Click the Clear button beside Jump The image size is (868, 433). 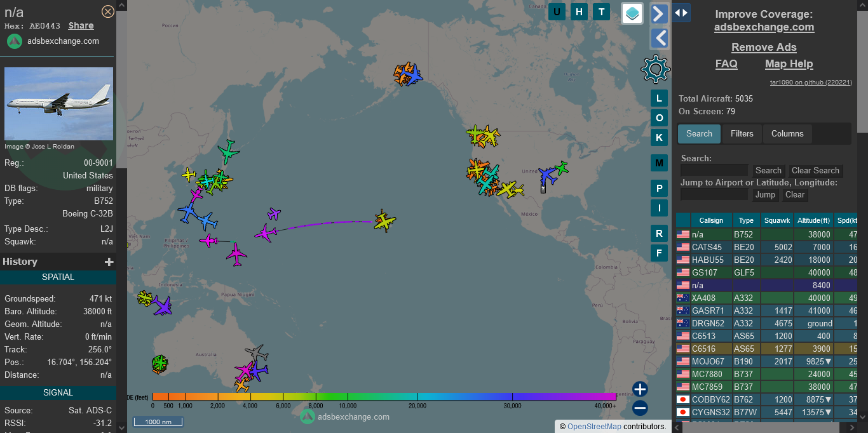795,195
